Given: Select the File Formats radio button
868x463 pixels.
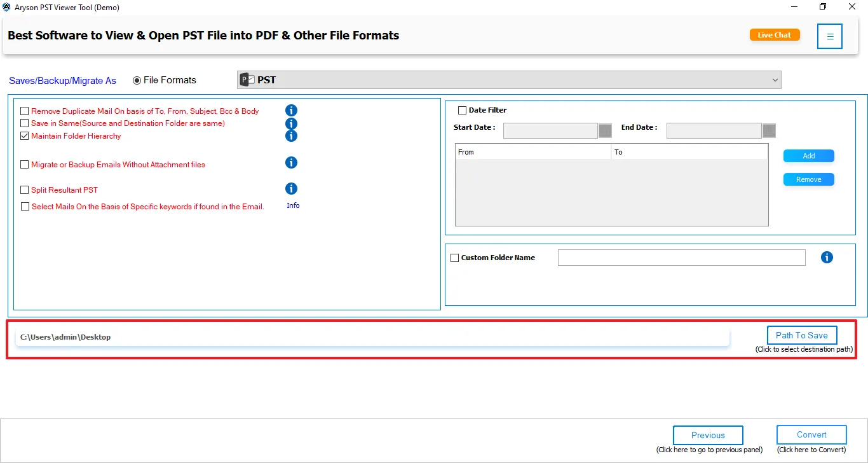Looking at the screenshot, I should pyautogui.click(x=137, y=80).
